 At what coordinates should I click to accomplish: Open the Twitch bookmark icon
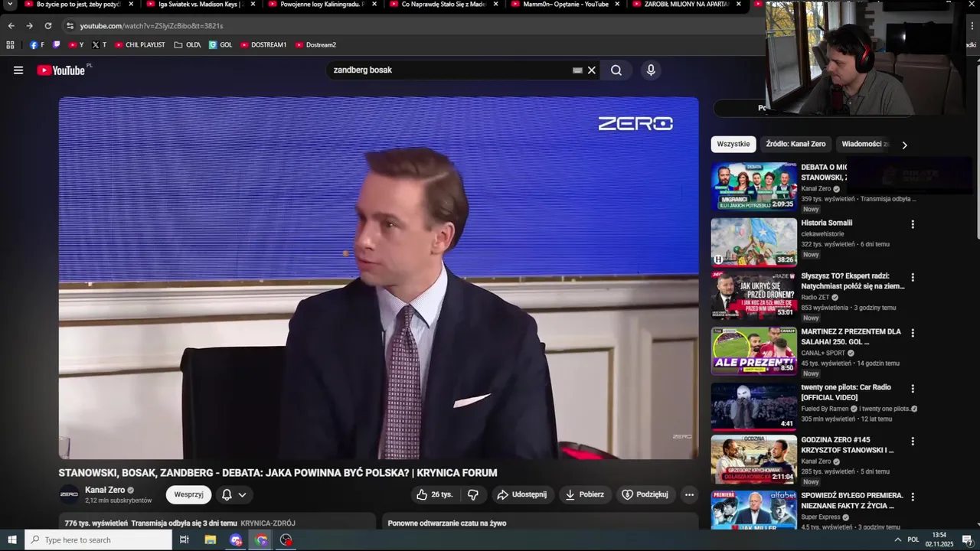pos(56,45)
